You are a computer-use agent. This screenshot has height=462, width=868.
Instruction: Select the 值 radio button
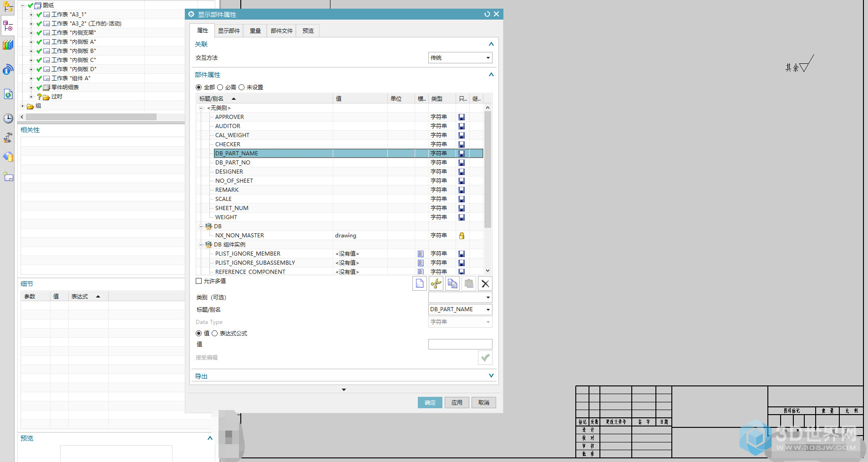click(x=198, y=334)
